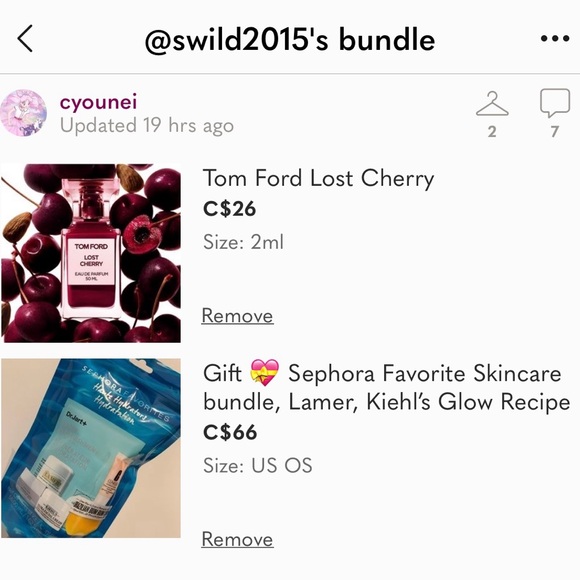
Task: Select the Size: 2ml detail text
Action: [x=243, y=242]
